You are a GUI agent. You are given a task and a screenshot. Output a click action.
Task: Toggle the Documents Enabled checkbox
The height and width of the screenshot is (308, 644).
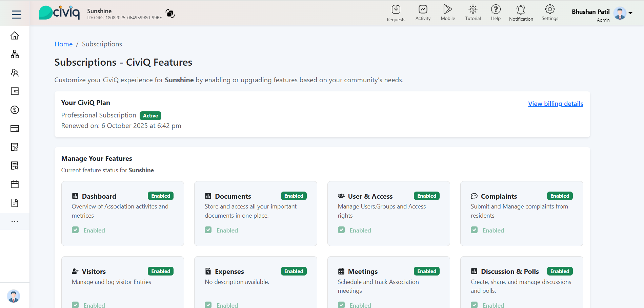pos(208,230)
